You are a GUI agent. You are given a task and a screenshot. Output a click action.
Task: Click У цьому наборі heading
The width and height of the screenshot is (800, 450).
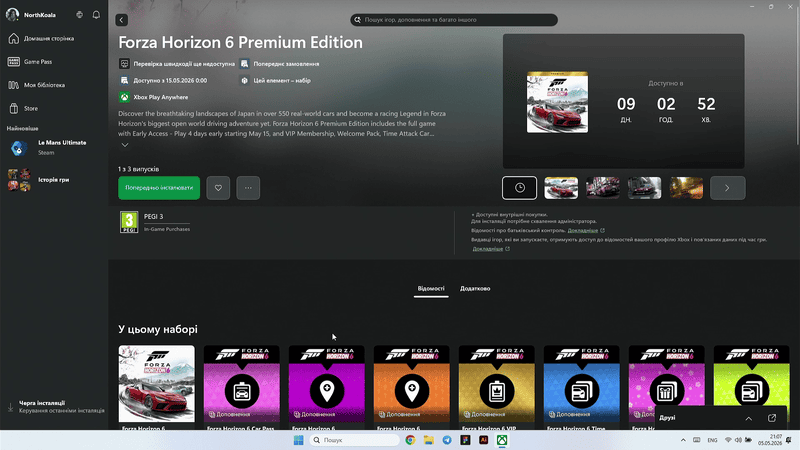coord(158,330)
